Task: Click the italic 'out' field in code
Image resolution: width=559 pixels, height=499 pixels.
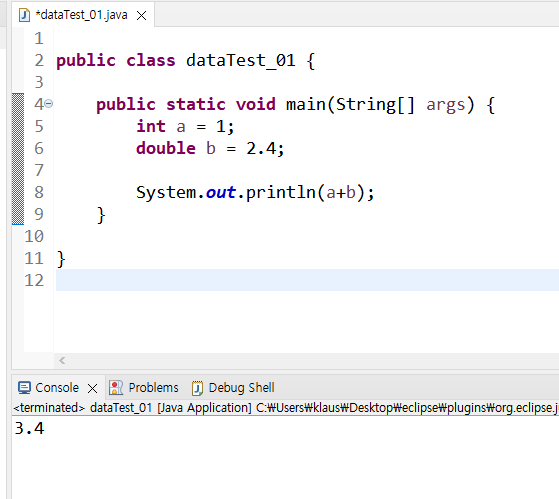Action: click(x=221, y=193)
